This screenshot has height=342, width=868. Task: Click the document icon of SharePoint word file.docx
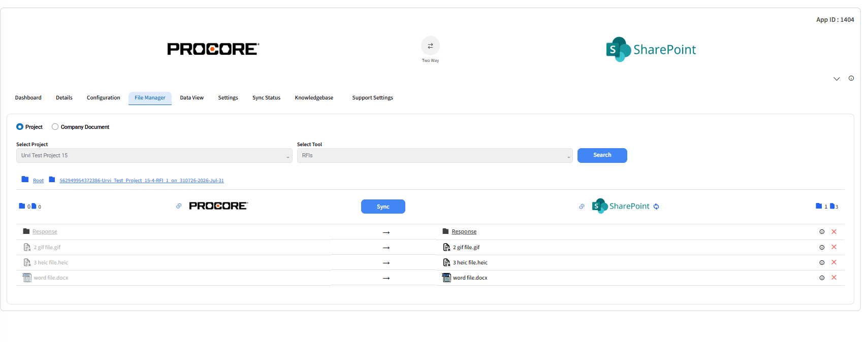coord(446,278)
